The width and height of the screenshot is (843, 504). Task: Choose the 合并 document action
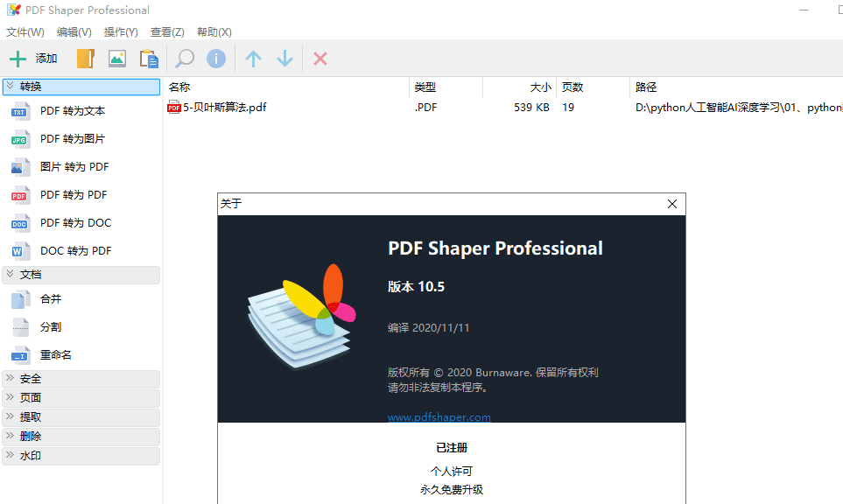(x=51, y=299)
